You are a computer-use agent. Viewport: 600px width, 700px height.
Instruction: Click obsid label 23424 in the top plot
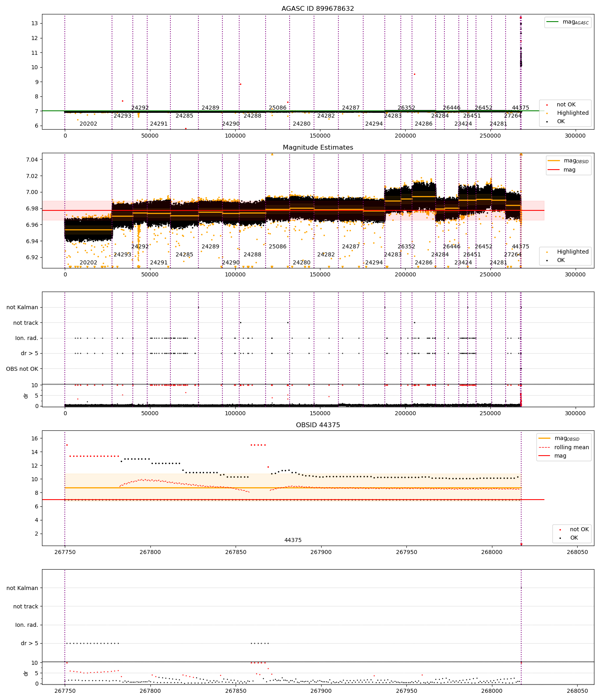pos(463,124)
